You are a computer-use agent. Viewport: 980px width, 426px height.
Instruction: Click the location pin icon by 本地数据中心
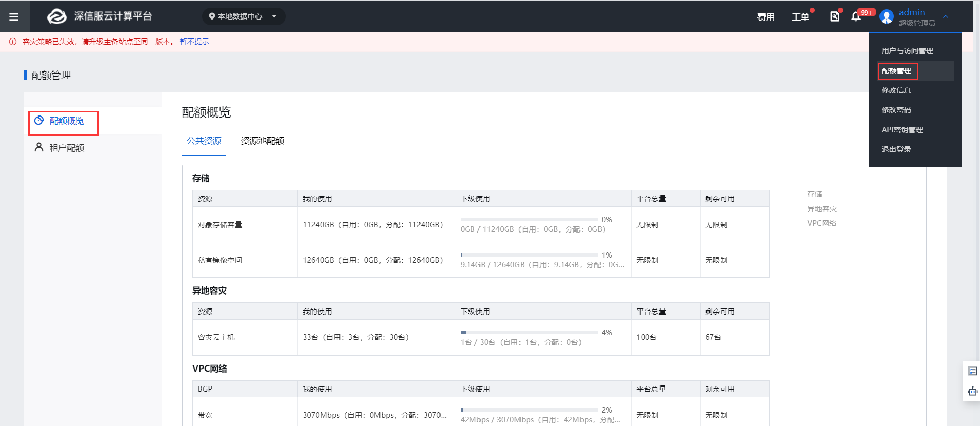click(212, 16)
